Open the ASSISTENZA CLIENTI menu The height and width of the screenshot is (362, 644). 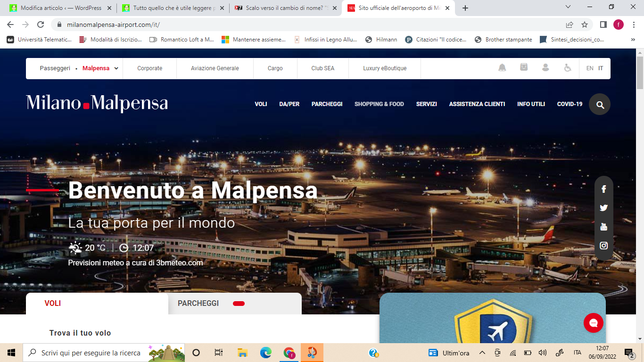pyautogui.click(x=477, y=104)
